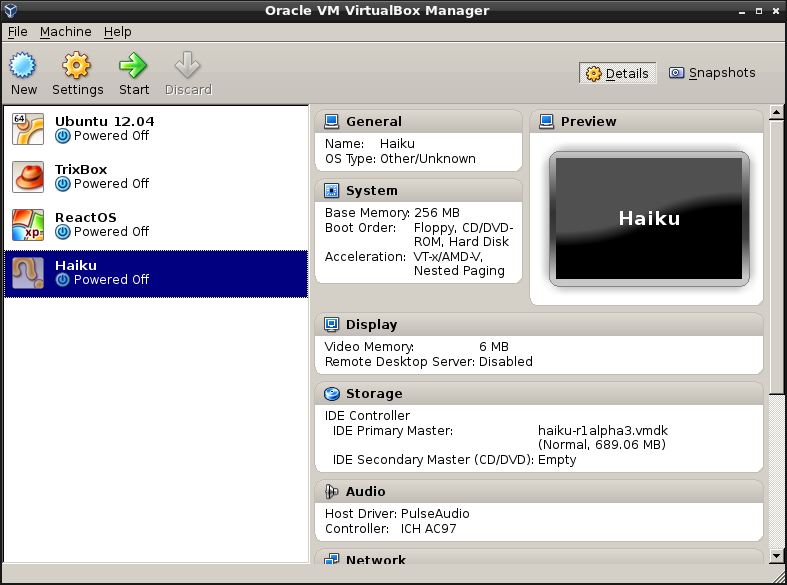787x585 pixels.
Task: Click OS Type Other/Unknown text
Action: click(400, 159)
